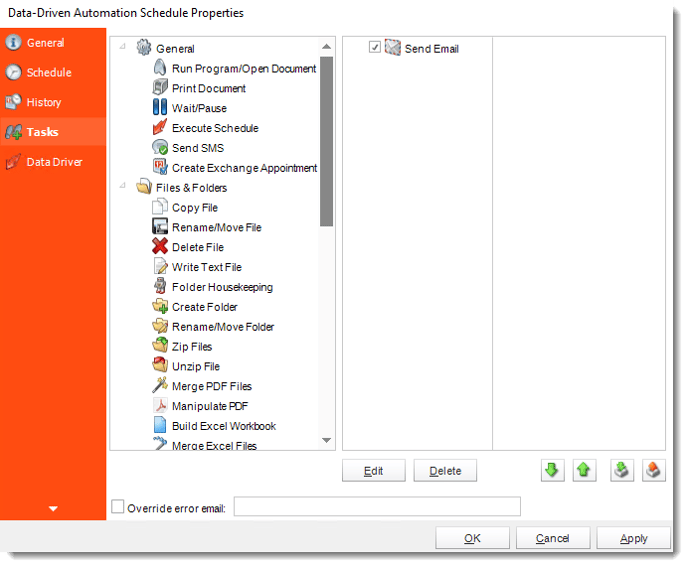Open the Schedule sidebar tab
The width and height of the screenshot is (688, 567).
[53, 72]
